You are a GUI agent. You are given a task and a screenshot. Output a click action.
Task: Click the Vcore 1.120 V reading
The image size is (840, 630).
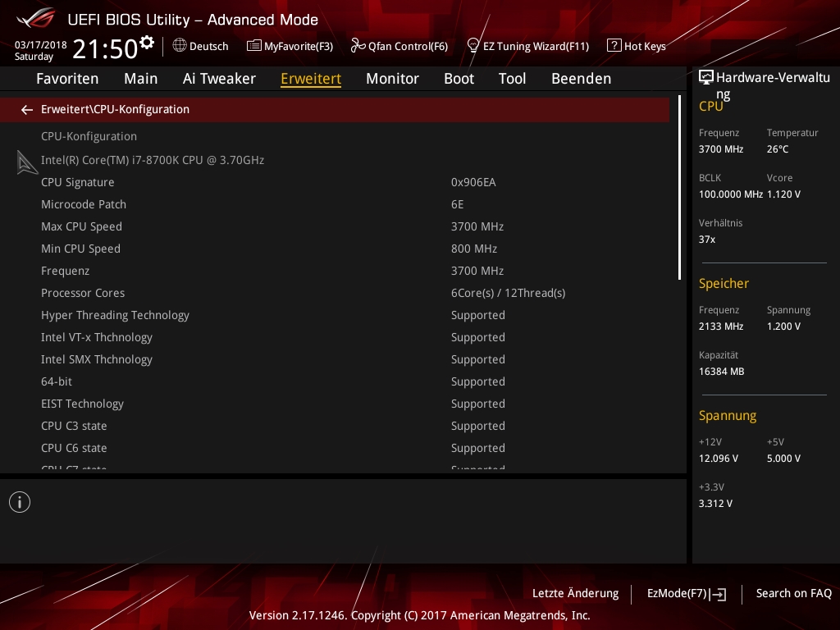[x=783, y=194]
